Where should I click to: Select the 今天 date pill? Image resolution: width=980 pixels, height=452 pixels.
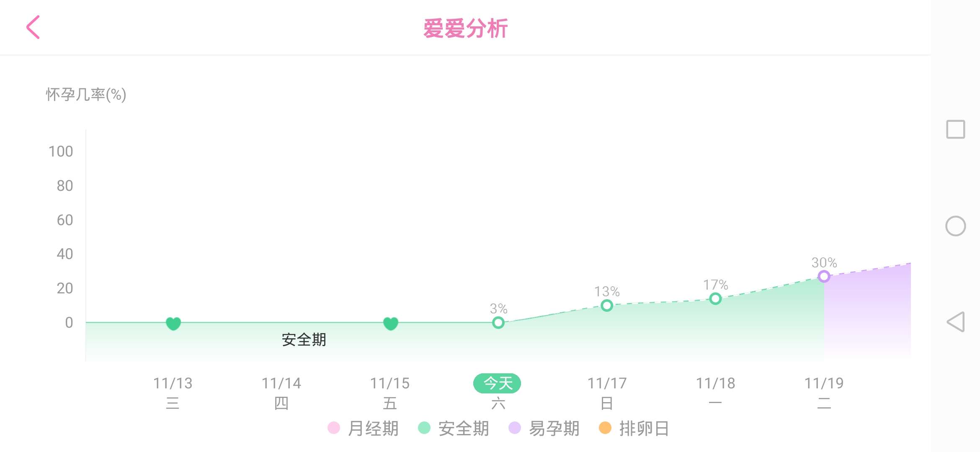(x=497, y=383)
